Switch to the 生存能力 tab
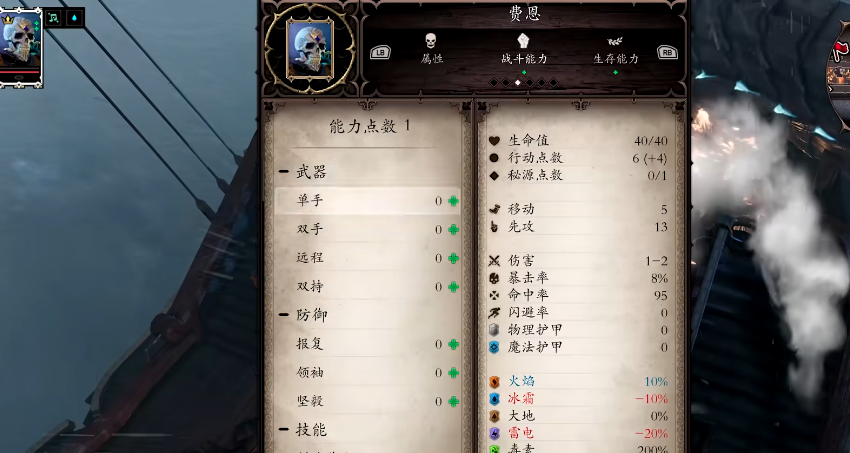Viewport: 850px width, 453px height. pos(616,50)
